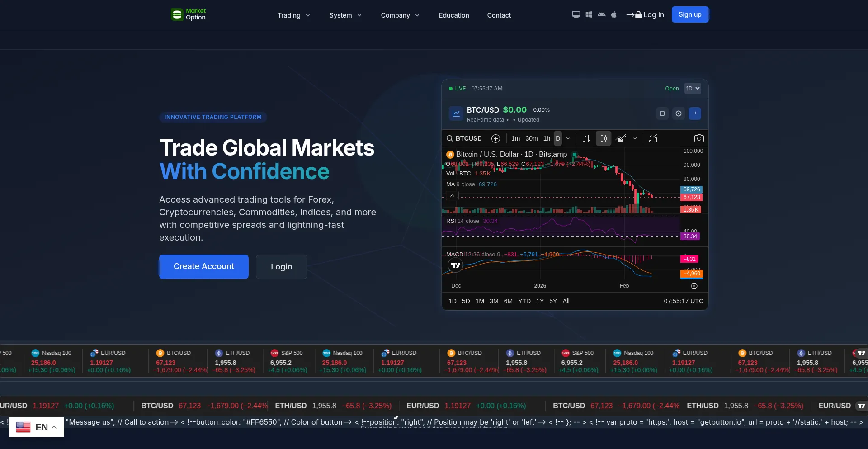The image size is (868, 449).
Task: Click the BTC/USD line chart icon
Action: click(456, 113)
